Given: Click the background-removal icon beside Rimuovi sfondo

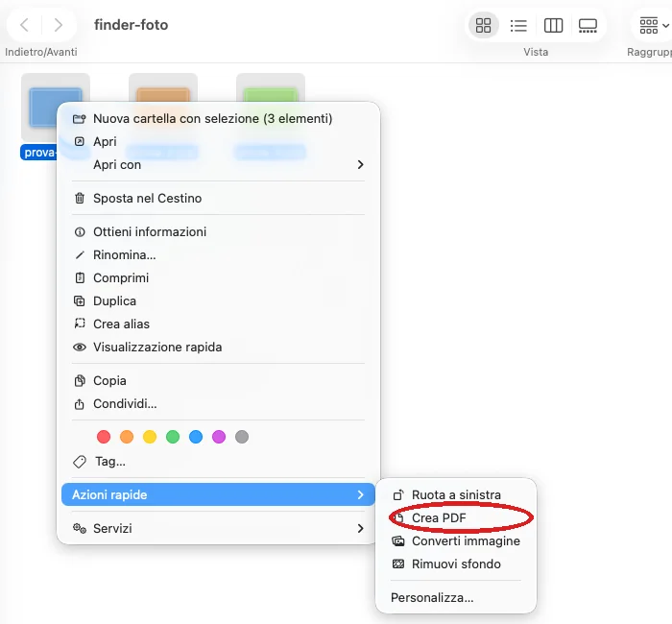Looking at the screenshot, I should pyautogui.click(x=398, y=564).
